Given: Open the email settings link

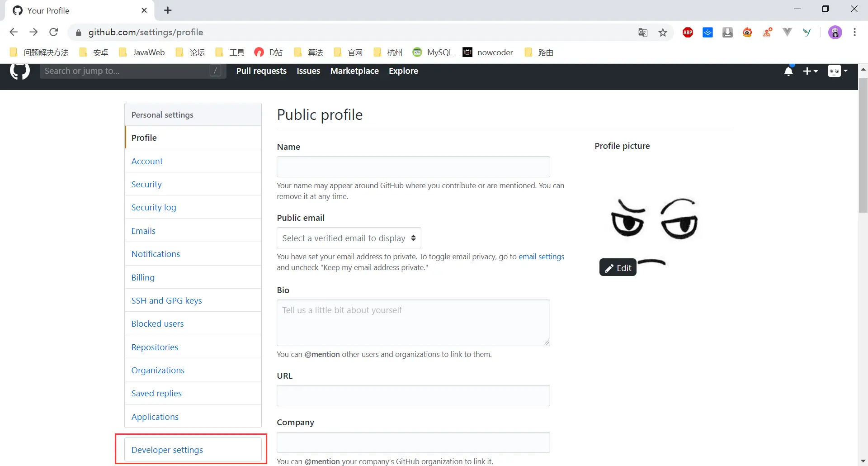Looking at the screenshot, I should tap(541, 256).
